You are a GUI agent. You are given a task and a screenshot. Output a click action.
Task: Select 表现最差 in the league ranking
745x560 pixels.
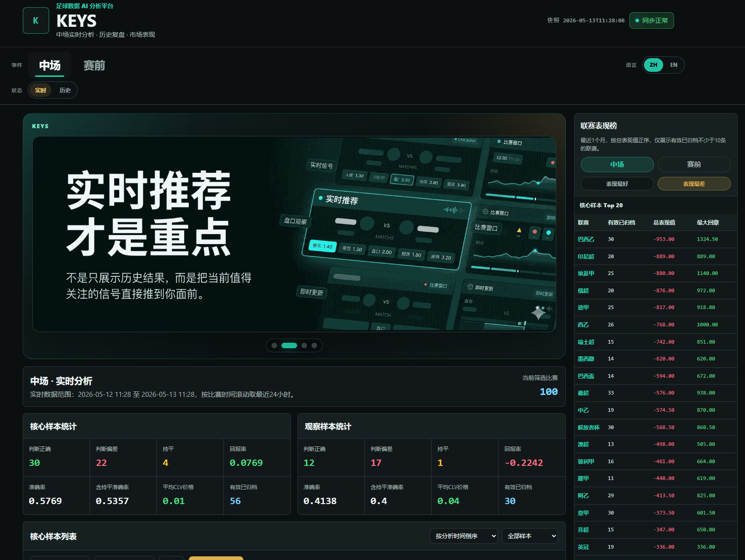[694, 184]
